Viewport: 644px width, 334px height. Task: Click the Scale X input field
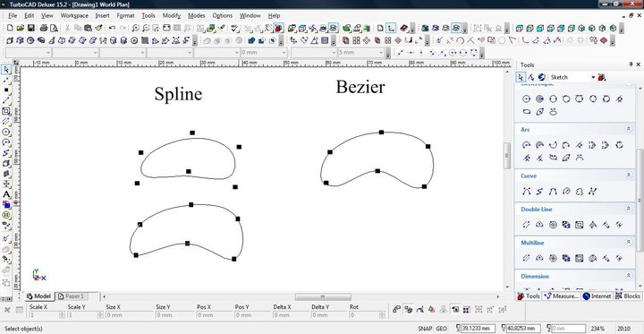pos(44,315)
